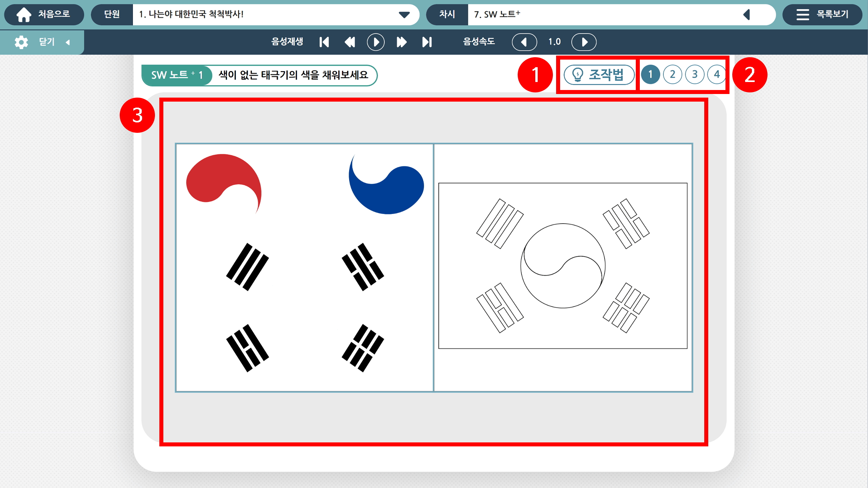
Task: Click the SW 노트+ 1 title label
Action: point(177,75)
